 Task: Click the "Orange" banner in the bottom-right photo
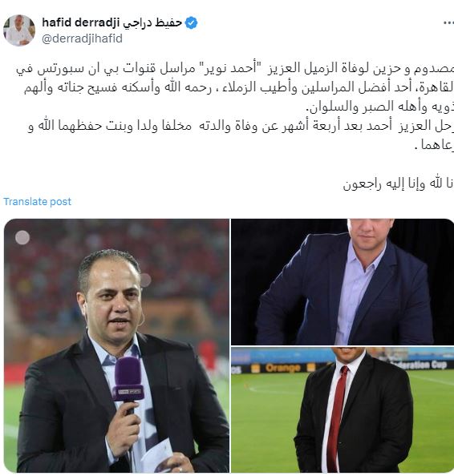pos(283,368)
